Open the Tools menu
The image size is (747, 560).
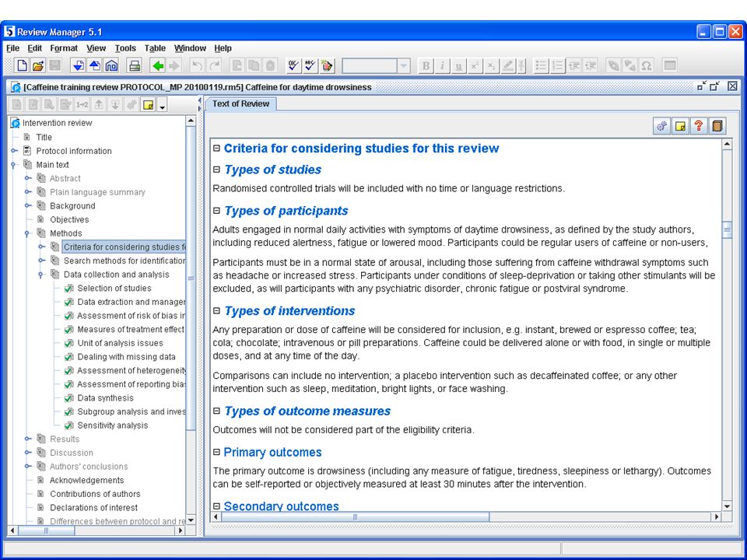(x=125, y=48)
